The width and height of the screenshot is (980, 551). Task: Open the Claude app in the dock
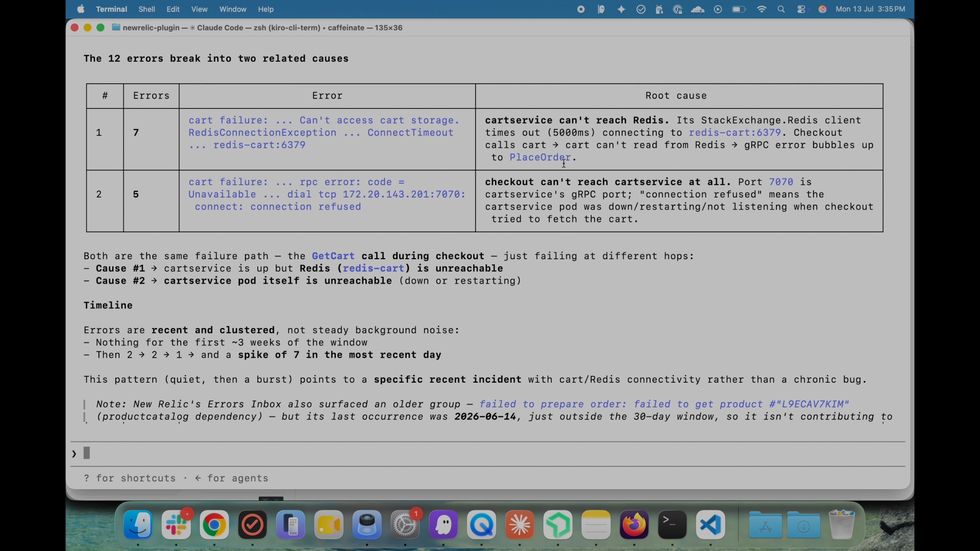click(x=520, y=525)
